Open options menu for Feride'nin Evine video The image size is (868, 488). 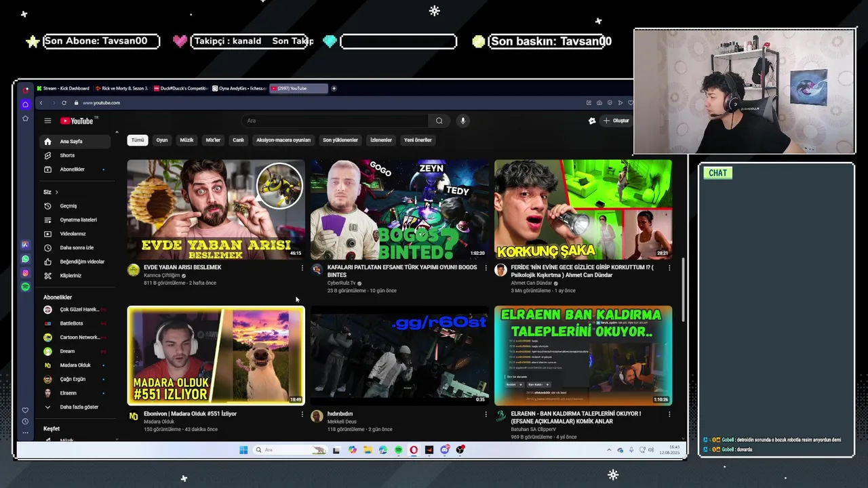(x=669, y=268)
